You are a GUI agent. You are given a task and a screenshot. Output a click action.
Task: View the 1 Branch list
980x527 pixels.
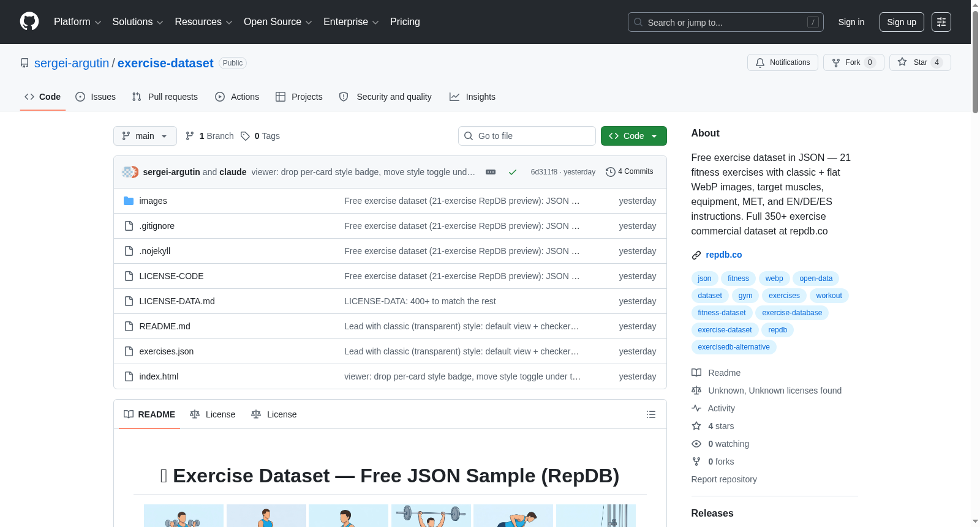coord(209,136)
